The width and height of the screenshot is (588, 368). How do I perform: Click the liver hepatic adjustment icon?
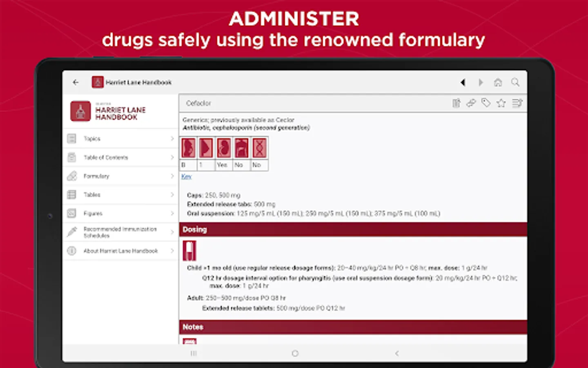coord(241,148)
